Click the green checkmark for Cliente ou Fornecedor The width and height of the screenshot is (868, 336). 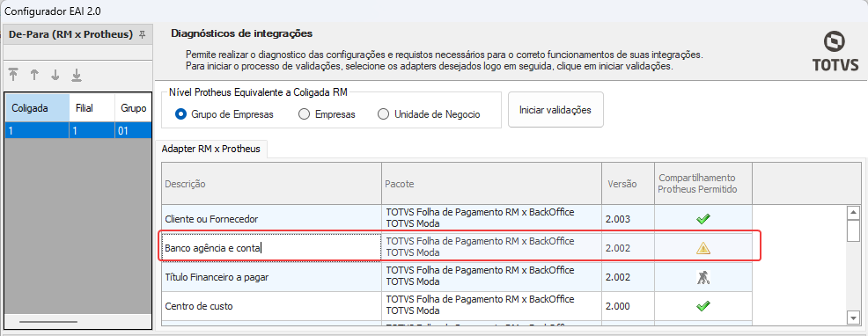coord(703,219)
